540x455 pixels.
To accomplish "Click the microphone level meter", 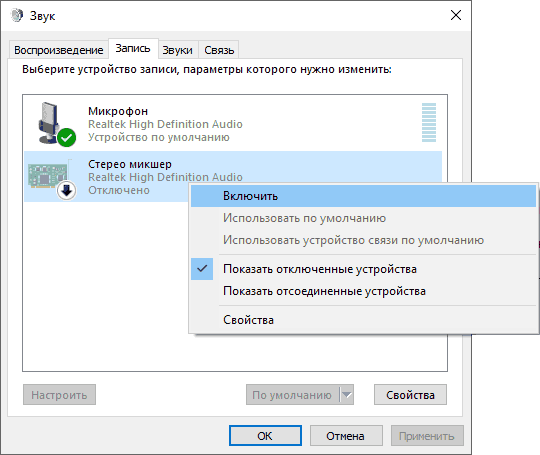I will (x=429, y=123).
